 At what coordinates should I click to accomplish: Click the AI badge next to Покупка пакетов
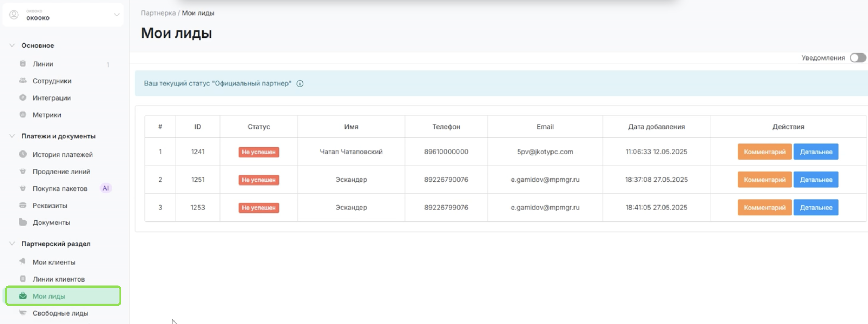point(105,188)
